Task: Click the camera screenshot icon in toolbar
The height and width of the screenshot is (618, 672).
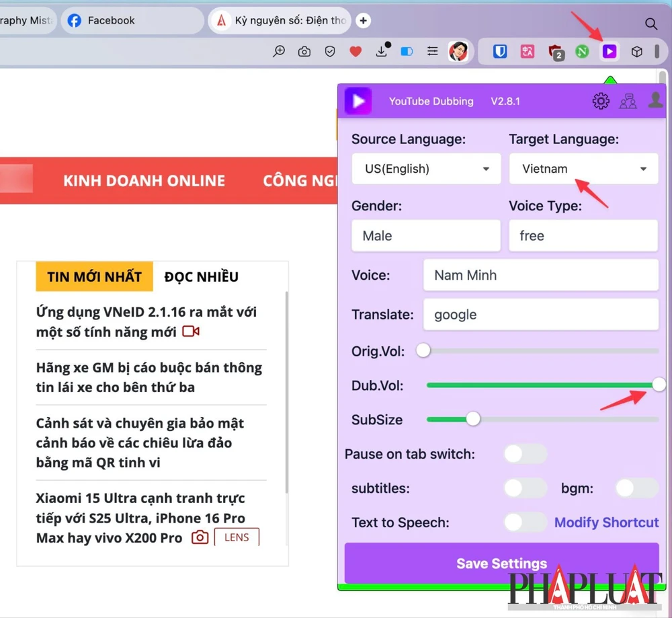Action: tap(304, 51)
